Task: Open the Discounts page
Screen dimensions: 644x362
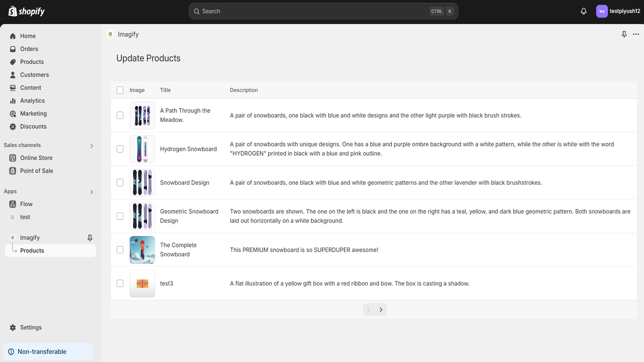Action: pyautogui.click(x=33, y=126)
